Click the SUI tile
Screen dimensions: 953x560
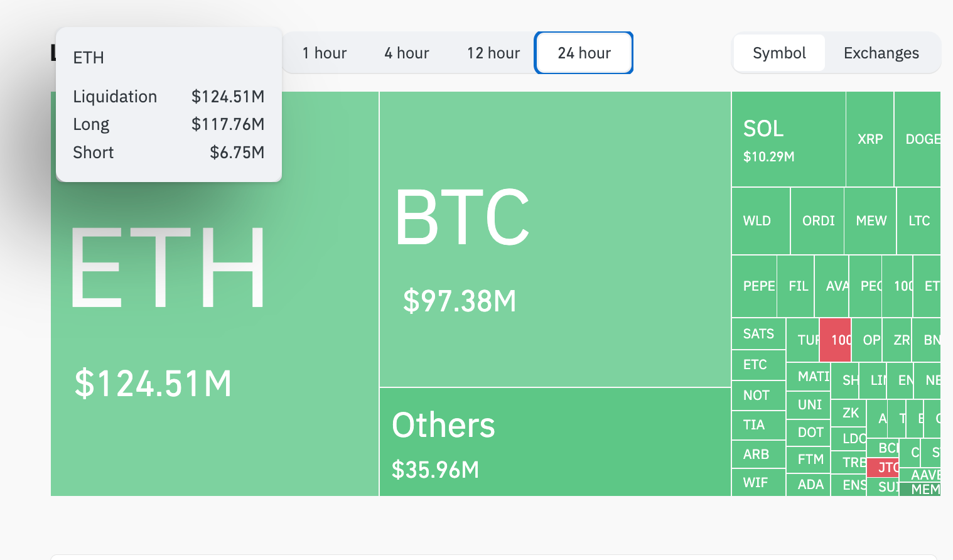point(883,487)
